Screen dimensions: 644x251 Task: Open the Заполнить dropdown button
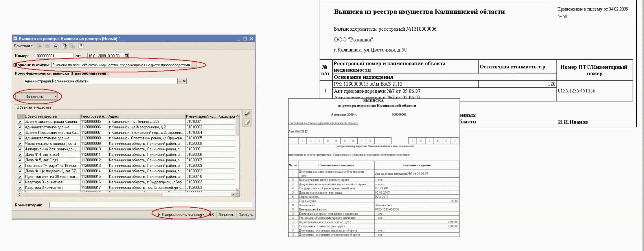[36, 96]
